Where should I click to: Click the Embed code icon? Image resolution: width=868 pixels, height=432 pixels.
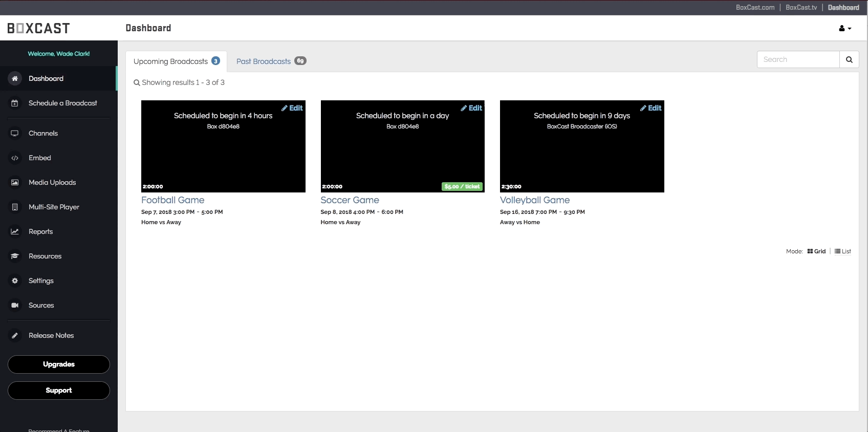tap(15, 158)
